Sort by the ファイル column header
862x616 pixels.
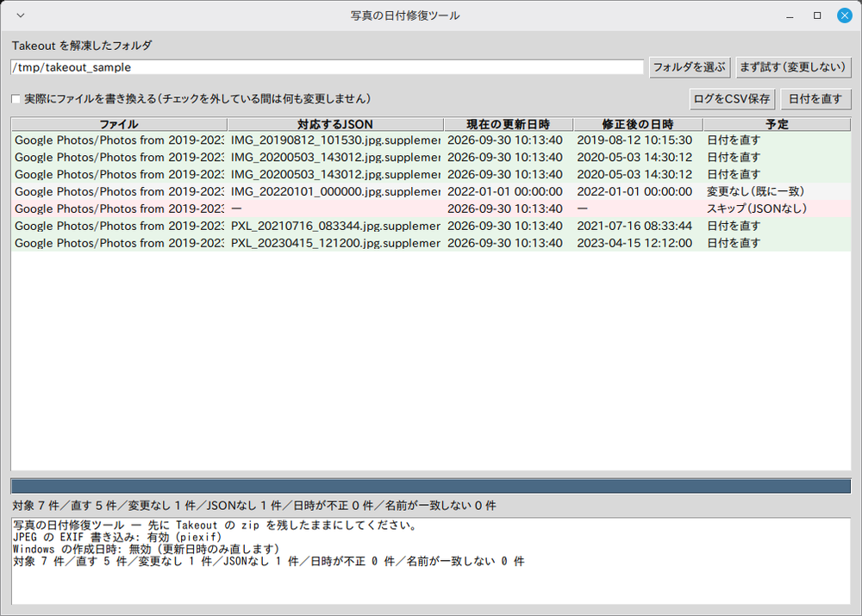[x=119, y=124]
